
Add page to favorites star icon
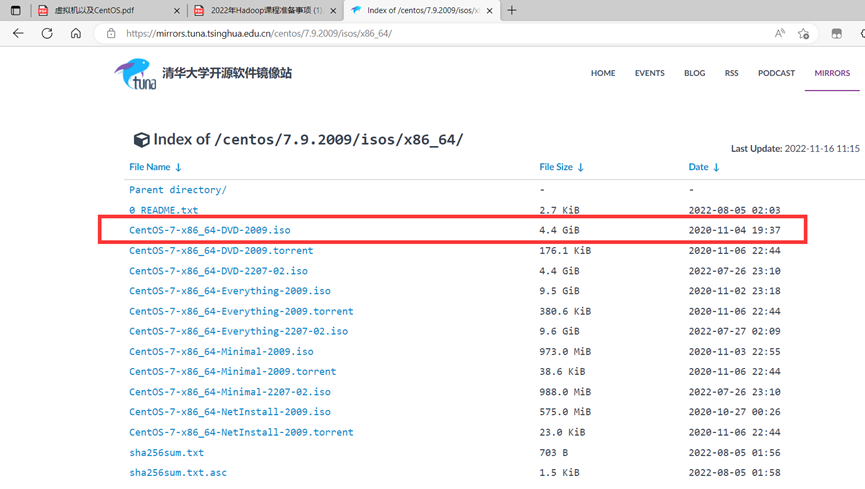(803, 34)
